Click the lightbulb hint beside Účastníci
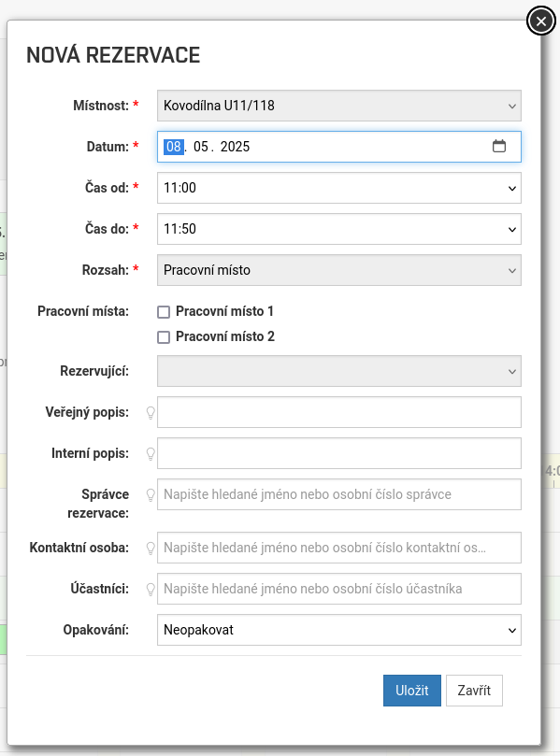 tap(151, 589)
